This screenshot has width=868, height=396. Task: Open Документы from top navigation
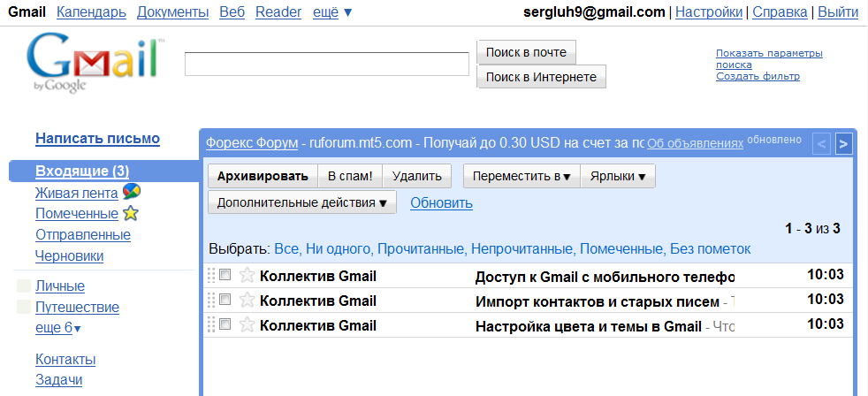point(172,12)
